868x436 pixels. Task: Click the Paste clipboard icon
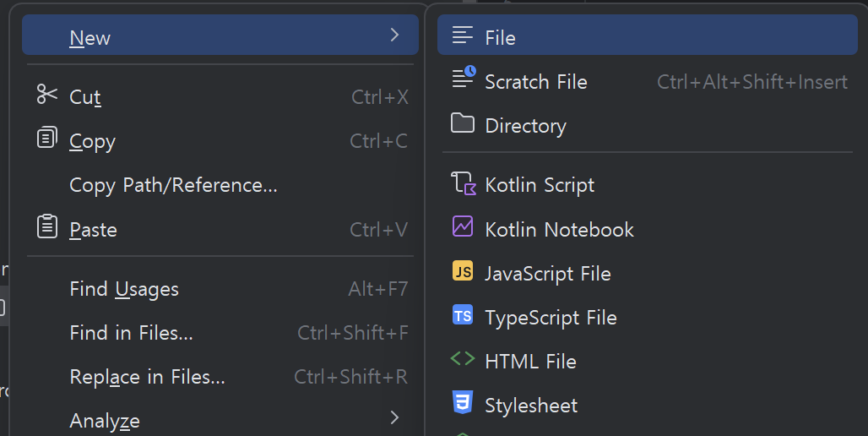[x=46, y=227]
